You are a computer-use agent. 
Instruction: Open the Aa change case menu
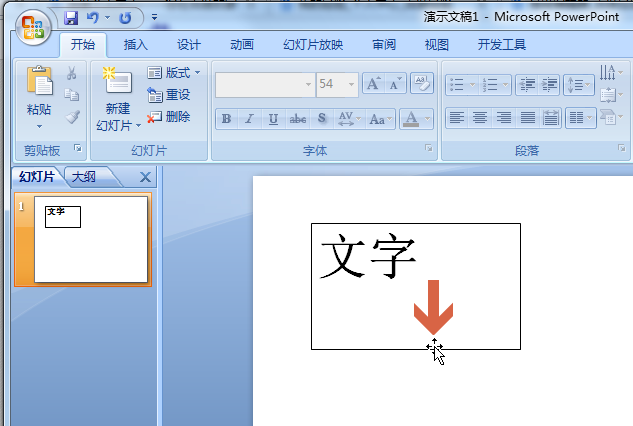point(380,119)
